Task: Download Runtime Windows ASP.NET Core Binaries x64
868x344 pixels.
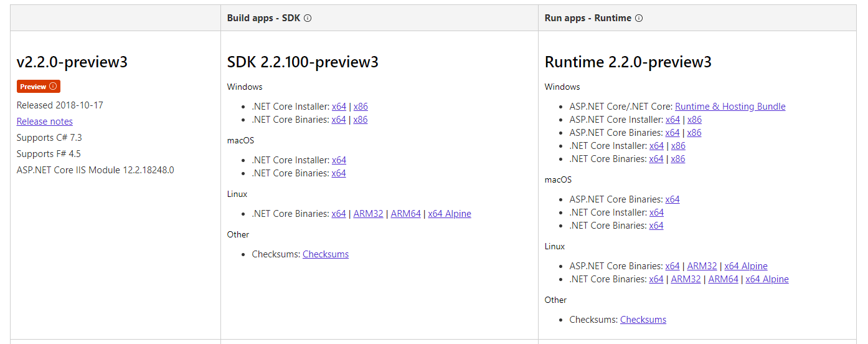Action: pos(672,133)
